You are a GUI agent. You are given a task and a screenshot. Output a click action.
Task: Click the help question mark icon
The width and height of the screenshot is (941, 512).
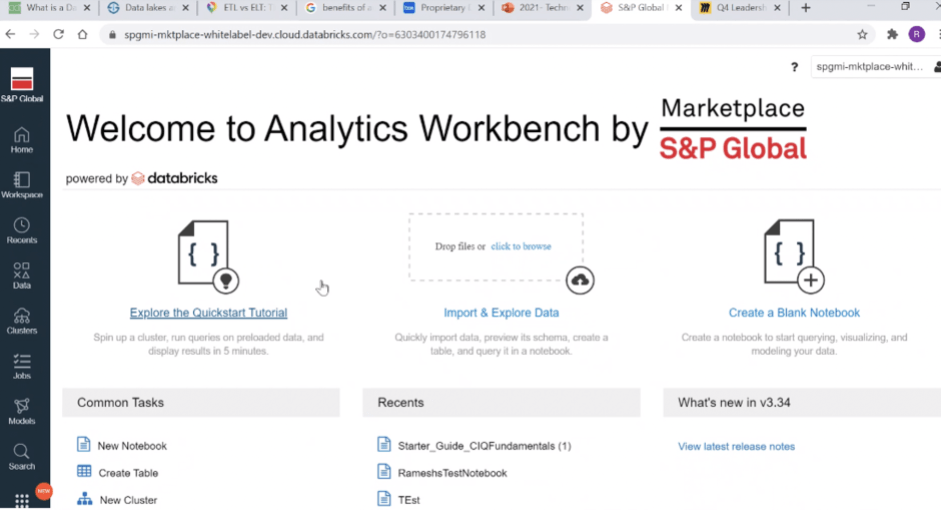click(x=795, y=67)
